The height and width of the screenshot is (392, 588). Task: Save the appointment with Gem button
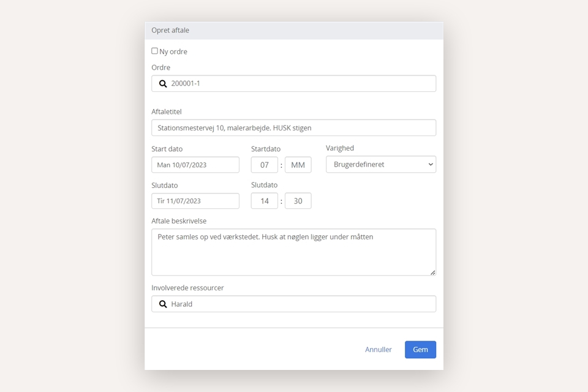(420, 350)
